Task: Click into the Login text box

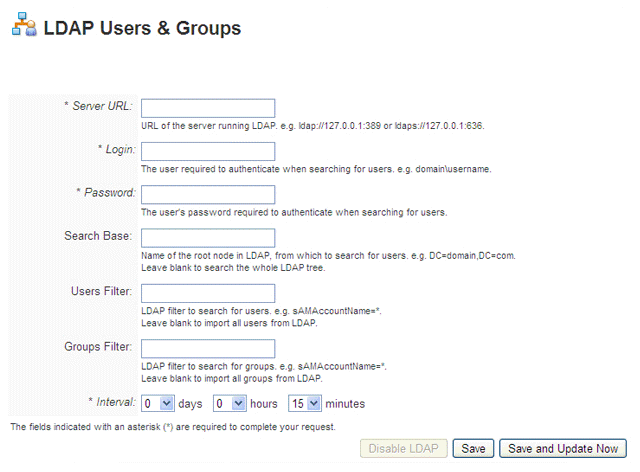Action: [x=208, y=151]
